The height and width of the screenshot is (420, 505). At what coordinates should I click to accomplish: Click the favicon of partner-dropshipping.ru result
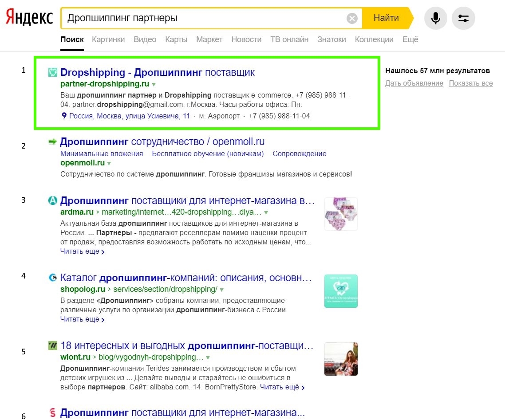[x=53, y=72]
